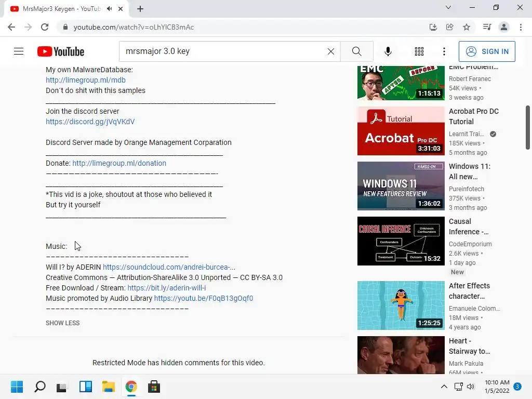Reload the YouTube page
Image resolution: width=532 pixels, height=399 pixels.
(45, 27)
